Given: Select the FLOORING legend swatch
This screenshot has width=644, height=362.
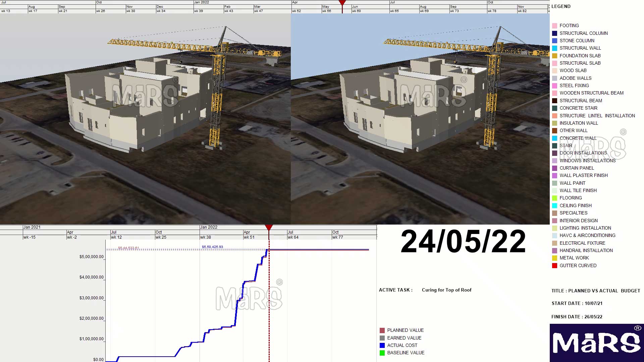Looking at the screenshot, I should tap(554, 198).
